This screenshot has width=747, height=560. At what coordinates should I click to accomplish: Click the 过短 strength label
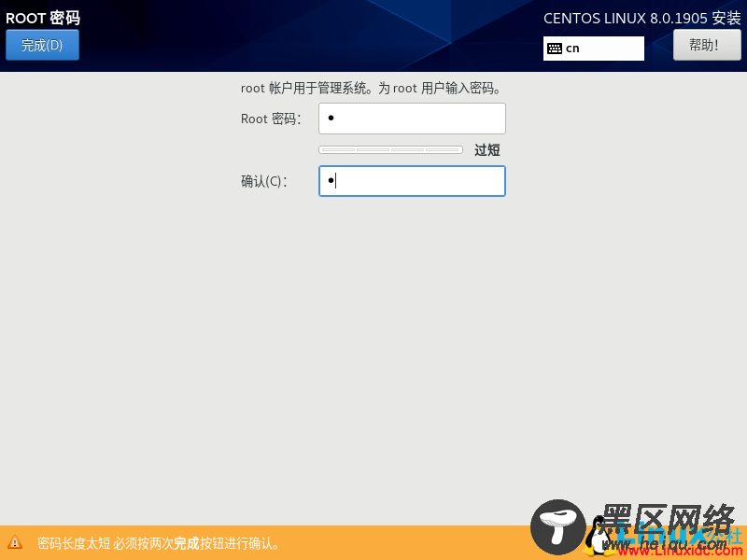pos(486,150)
